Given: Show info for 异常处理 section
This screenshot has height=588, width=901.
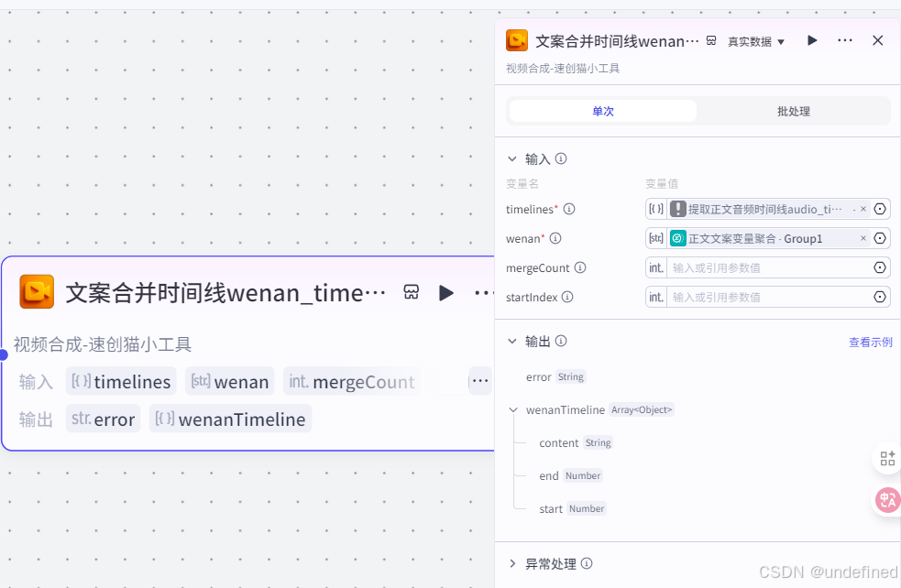Looking at the screenshot, I should click(586, 564).
